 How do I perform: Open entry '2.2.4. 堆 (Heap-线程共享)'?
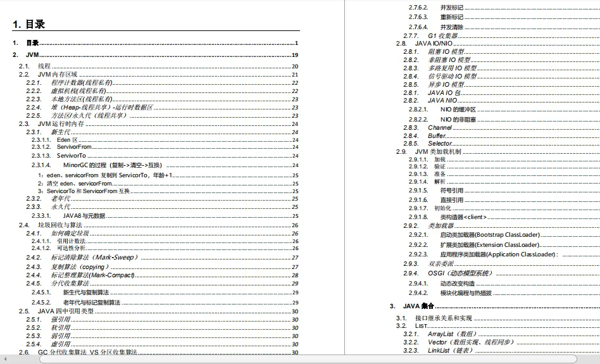pyautogui.click(x=162, y=108)
